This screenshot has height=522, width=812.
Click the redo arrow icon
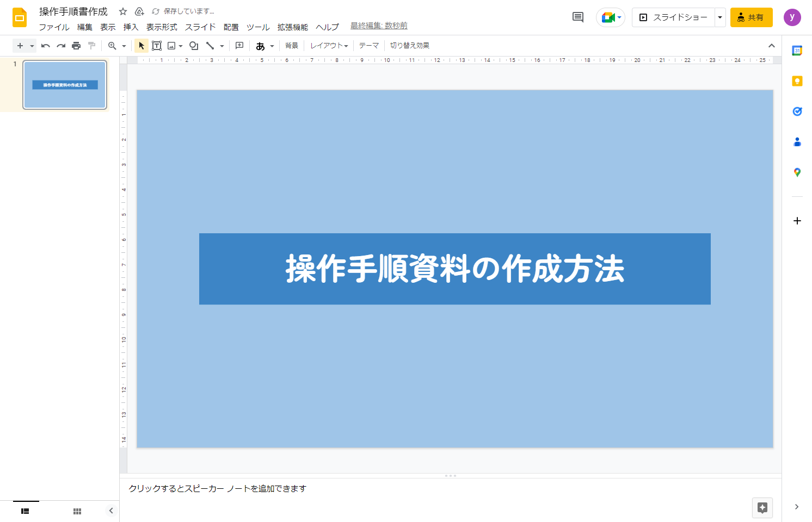(x=61, y=46)
